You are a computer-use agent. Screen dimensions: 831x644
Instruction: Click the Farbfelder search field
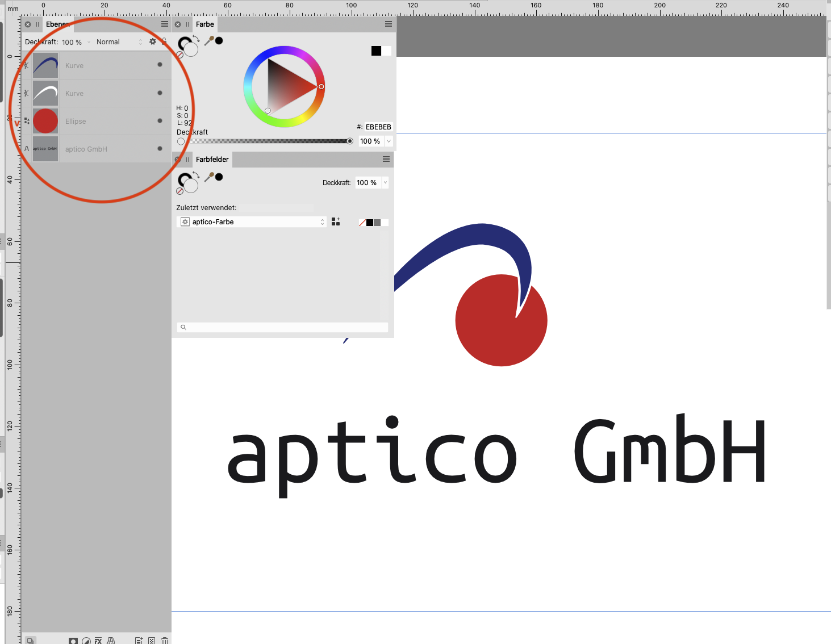[x=283, y=327]
